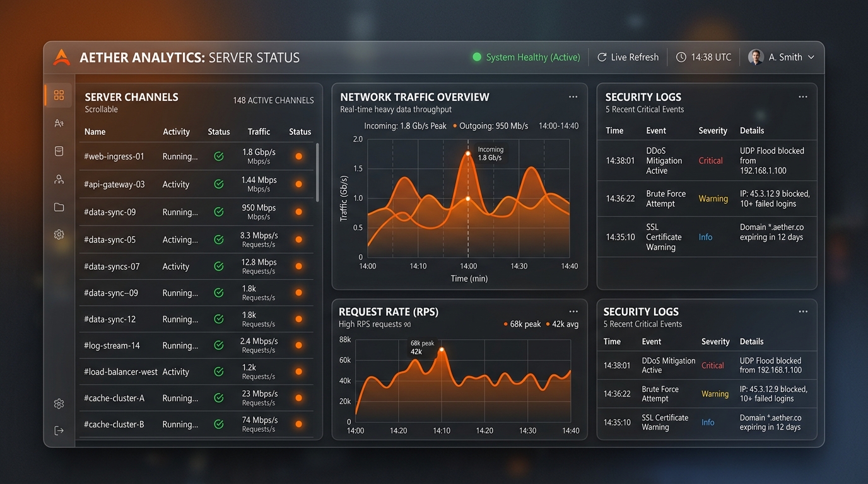This screenshot has height=484, width=868.
Task: Select the #cache-cluster-B channel name
Action: (114, 424)
